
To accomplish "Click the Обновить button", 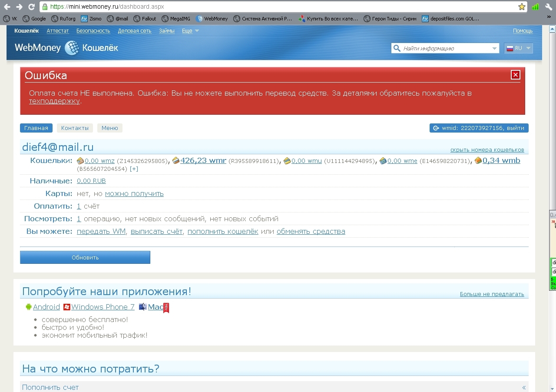I will tap(85, 257).
